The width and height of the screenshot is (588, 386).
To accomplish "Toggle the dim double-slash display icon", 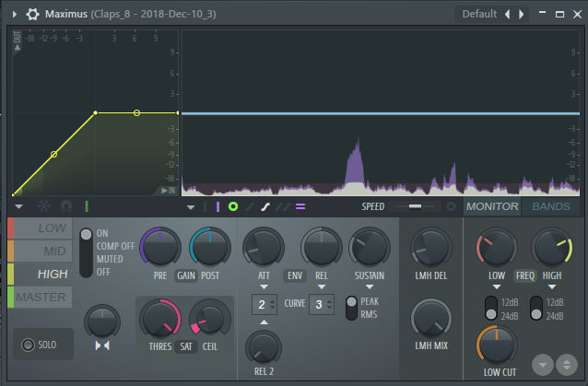I will click(x=283, y=206).
